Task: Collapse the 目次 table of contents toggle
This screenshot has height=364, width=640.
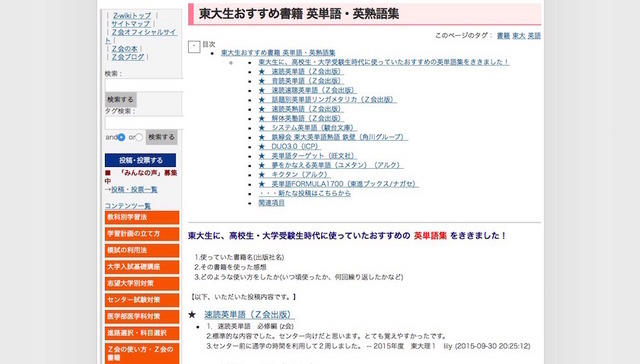Action: [x=194, y=47]
